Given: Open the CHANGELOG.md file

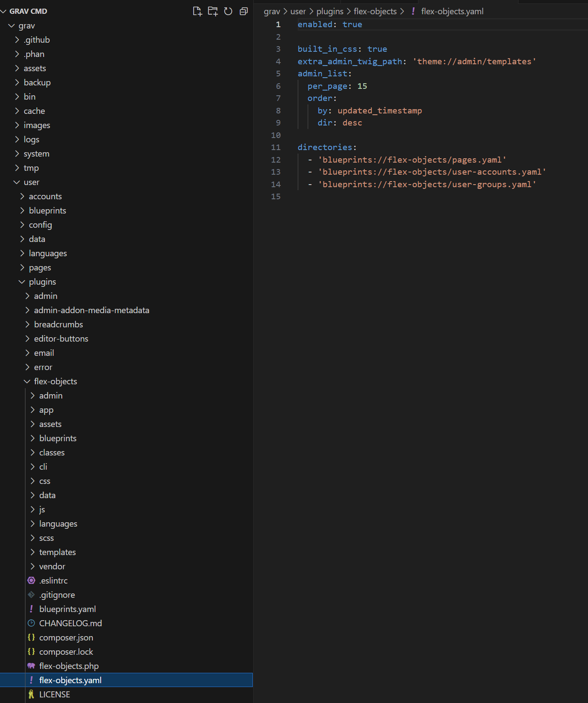Looking at the screenshot, I should click(71, 623).
